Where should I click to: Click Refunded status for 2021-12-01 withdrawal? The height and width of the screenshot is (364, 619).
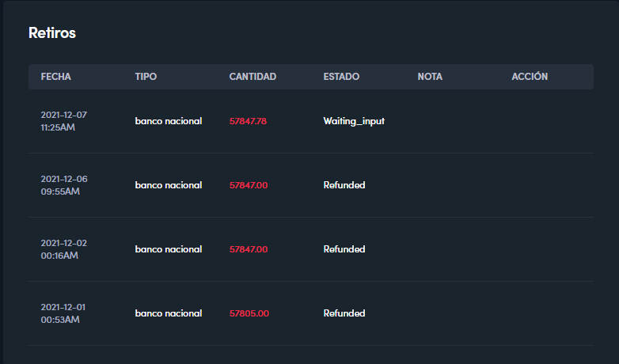click(x=344, y=313)
